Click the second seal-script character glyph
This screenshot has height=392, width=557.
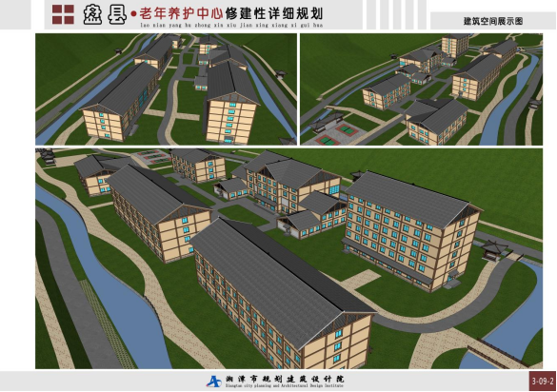coord(117,14)
